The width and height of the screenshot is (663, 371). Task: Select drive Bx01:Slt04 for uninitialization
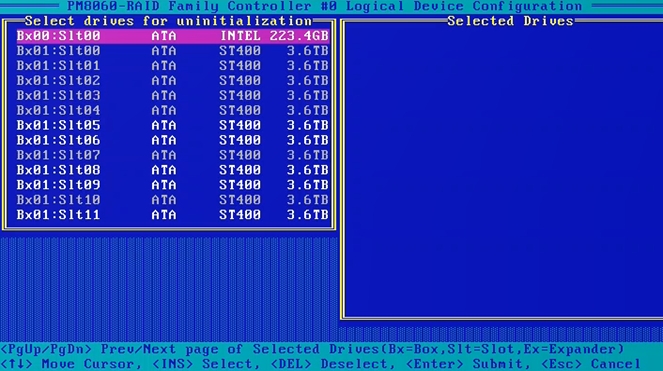(x=173, y=110)
